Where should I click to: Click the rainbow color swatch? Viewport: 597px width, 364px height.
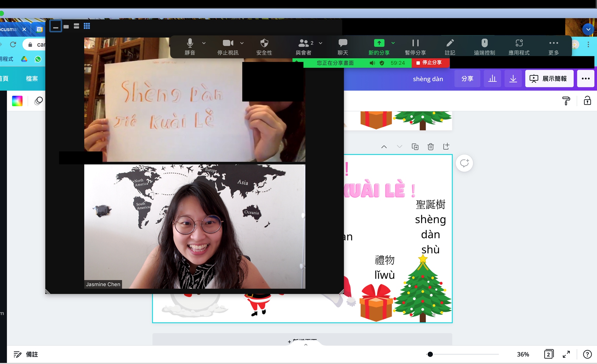click(17, 101)
